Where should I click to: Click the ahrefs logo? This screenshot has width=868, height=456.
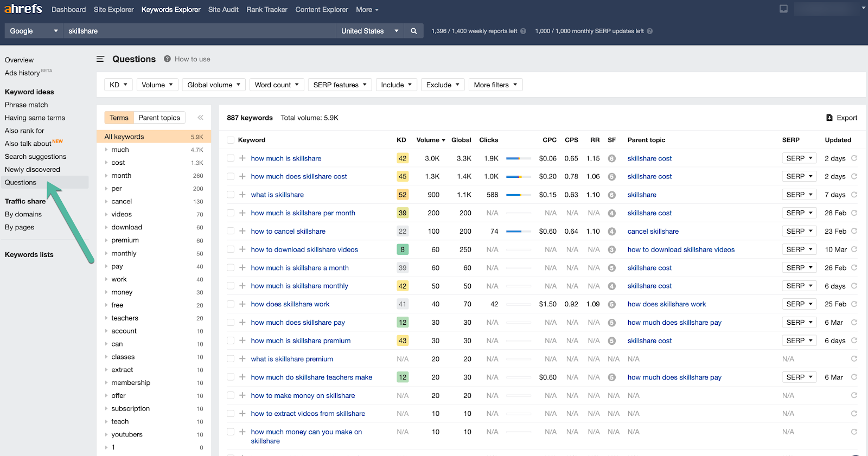point(23,9)
